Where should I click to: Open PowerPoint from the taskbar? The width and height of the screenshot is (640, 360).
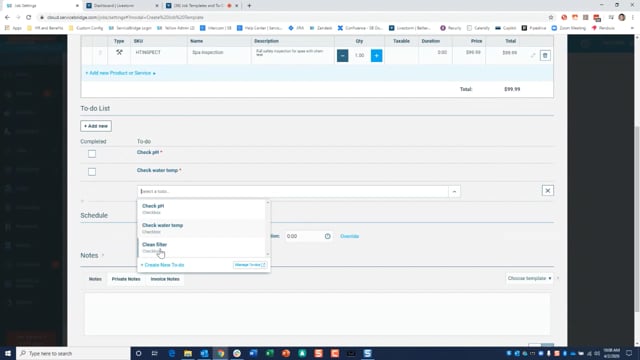click(x=286, y=353)
